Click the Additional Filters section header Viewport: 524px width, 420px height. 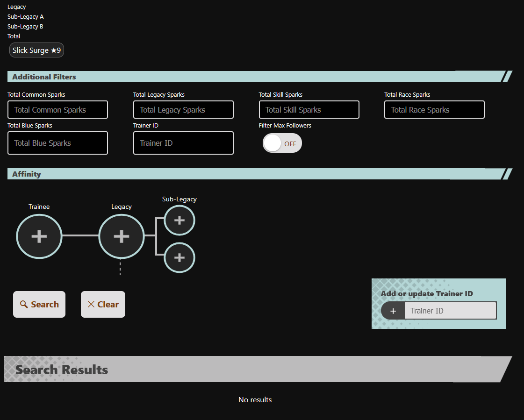click(259, 77)
